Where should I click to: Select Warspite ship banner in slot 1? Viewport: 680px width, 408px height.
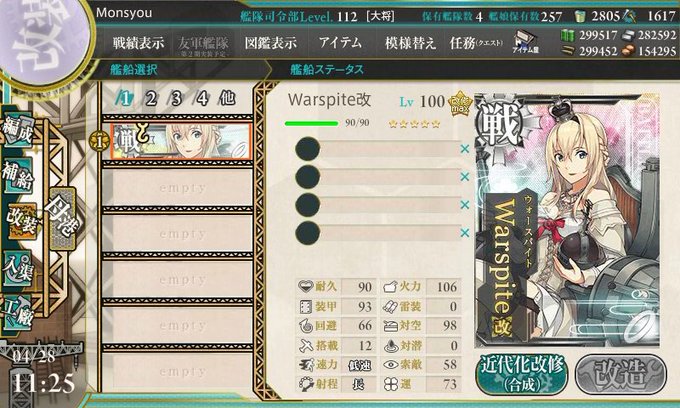(181, 141)
